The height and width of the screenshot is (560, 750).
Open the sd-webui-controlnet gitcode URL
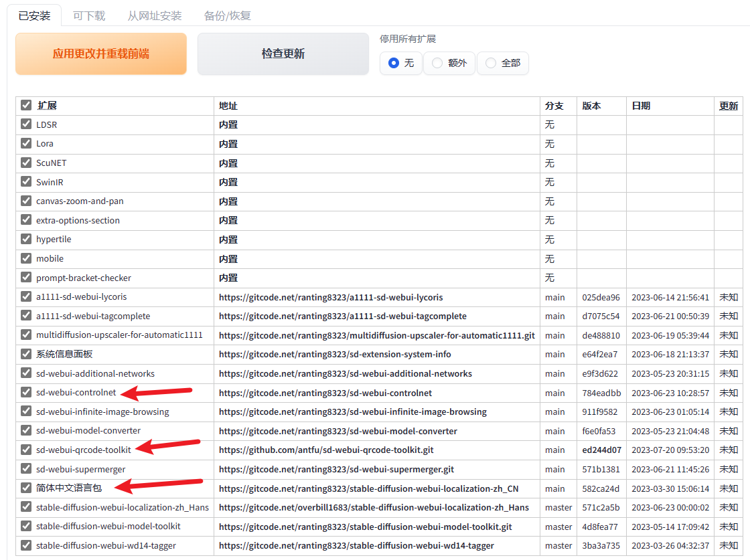[x=325, y=393]
